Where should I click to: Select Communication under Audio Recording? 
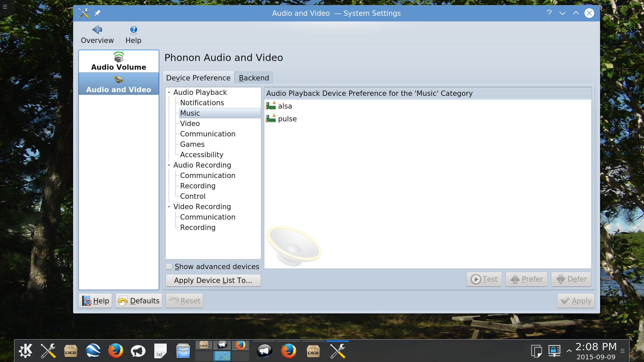(x=208, y=175)
